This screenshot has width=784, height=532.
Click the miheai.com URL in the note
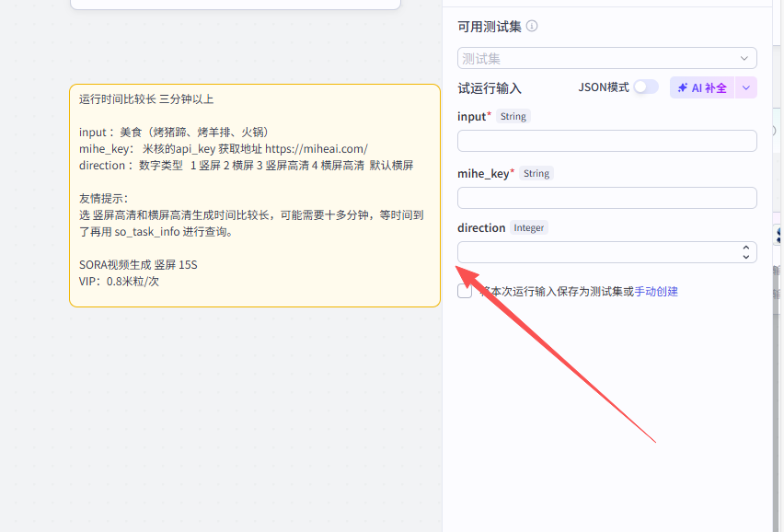[316, 148]
